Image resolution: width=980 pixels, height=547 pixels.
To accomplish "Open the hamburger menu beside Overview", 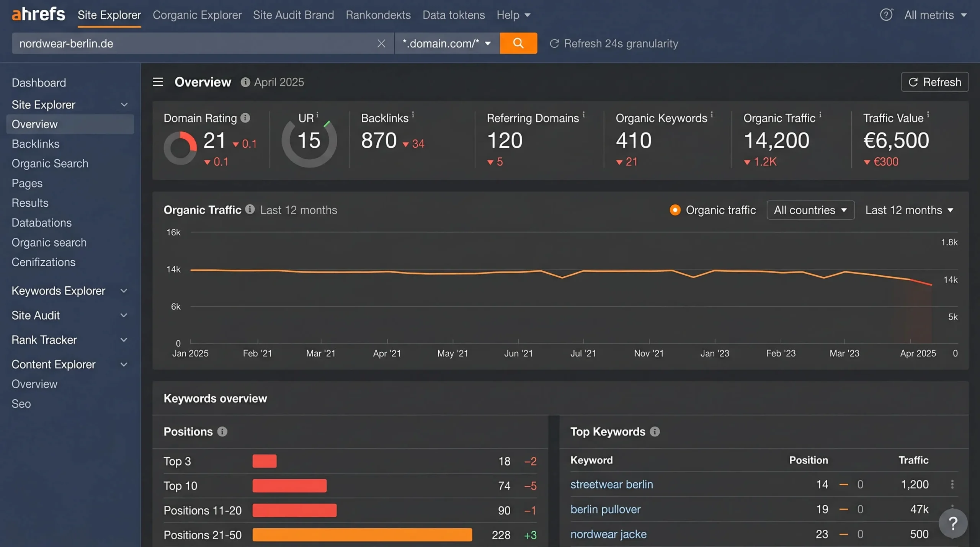I will point(158,82).
